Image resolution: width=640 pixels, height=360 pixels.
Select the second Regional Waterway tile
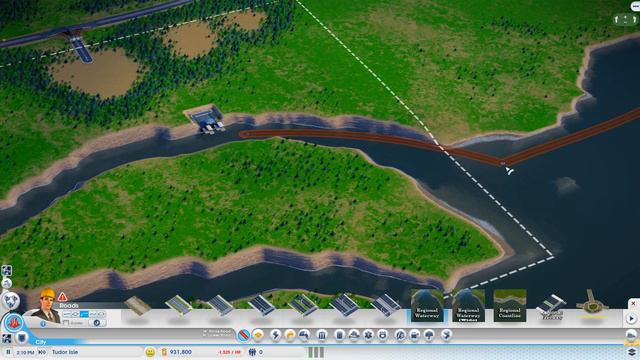point(468,305)
